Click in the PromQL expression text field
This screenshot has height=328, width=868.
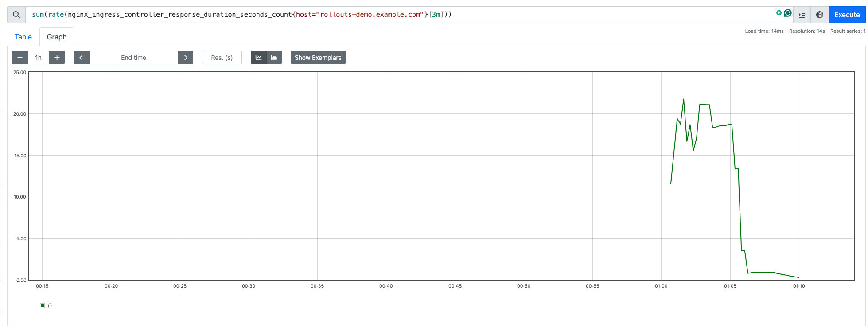pos(399,15)
